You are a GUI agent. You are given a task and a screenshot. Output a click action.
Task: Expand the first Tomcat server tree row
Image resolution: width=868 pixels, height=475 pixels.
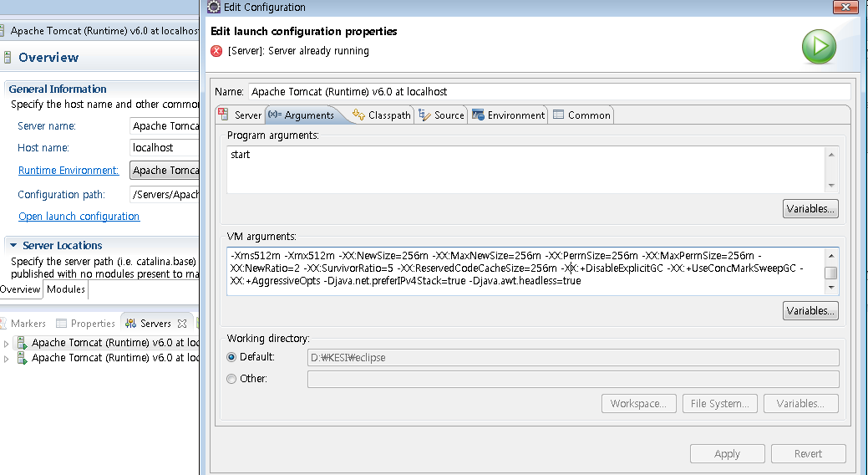tap(6, 344)
